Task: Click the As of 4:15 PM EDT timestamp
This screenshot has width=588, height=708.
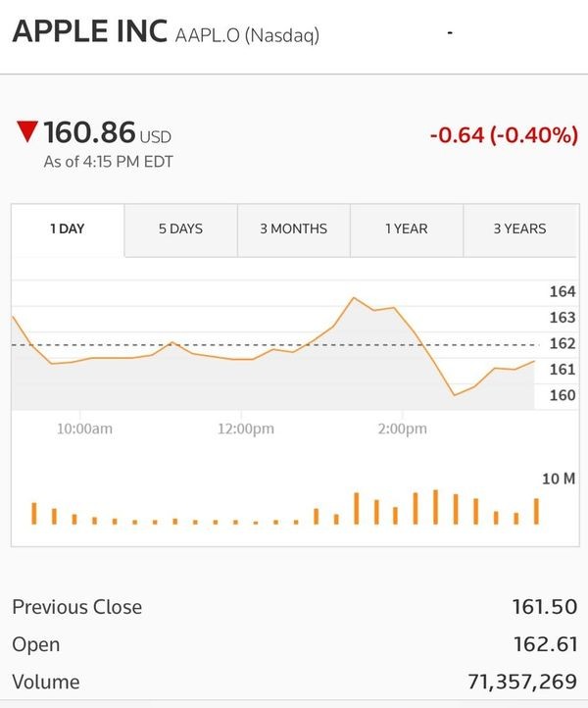Action: tap(108, 162)
